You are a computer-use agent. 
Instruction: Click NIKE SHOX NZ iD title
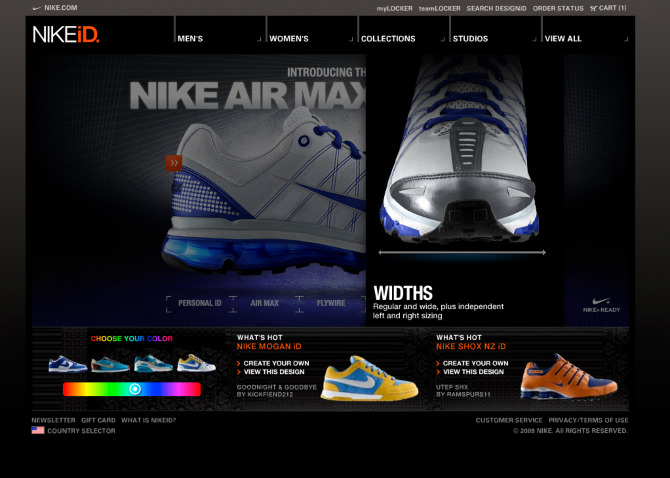(471, 346)
